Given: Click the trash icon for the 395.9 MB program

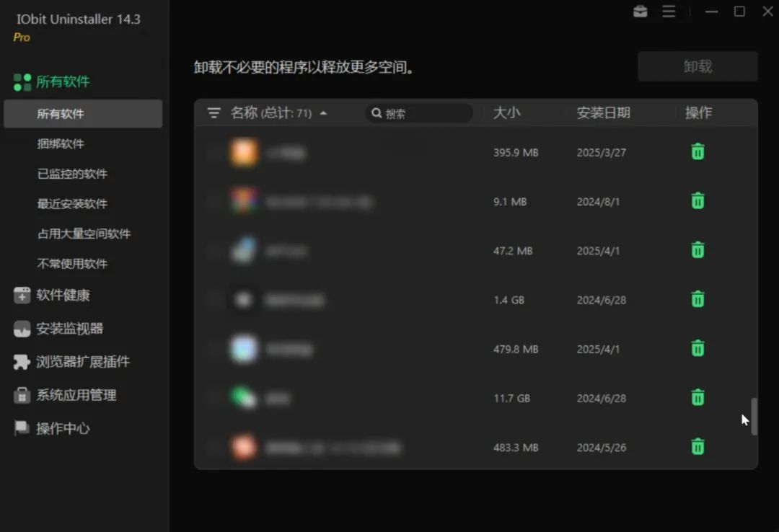Looking at the screenshot, I should point(697,151).
